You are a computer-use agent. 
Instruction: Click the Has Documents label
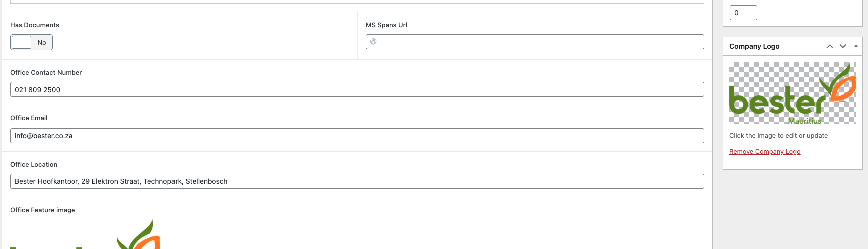(35, 25)
